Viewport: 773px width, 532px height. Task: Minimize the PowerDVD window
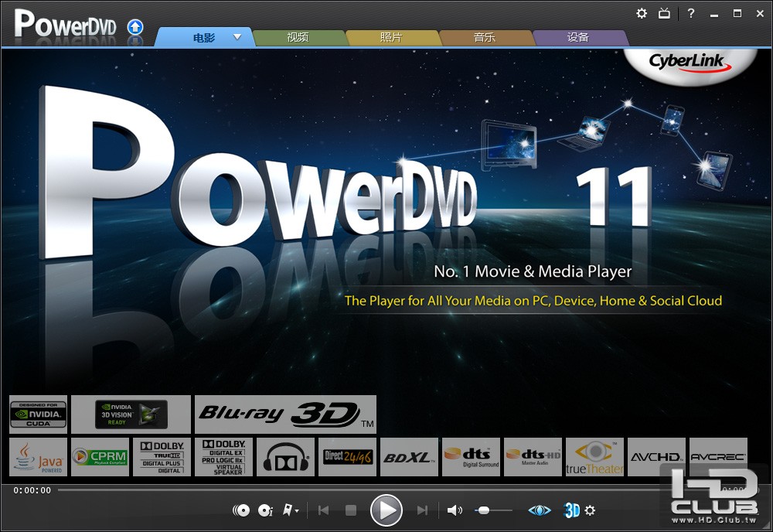pos(713,14)
